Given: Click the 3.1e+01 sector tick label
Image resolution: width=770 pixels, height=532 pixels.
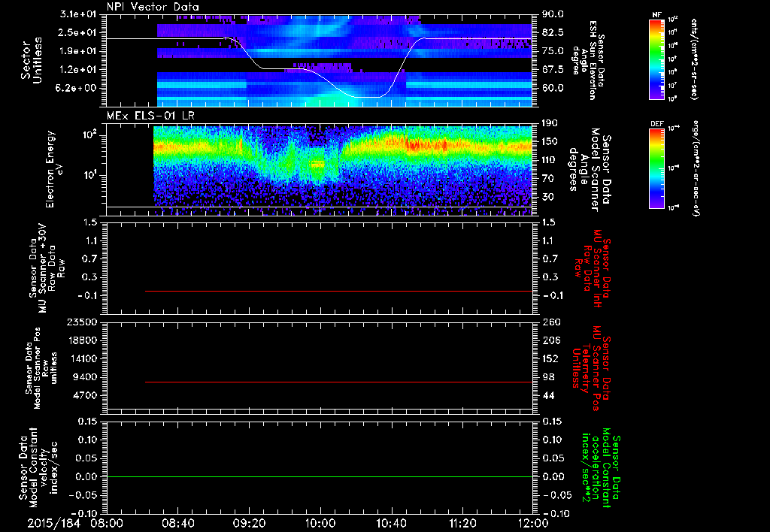Looking at the screenshot, I should pos(78,14).
